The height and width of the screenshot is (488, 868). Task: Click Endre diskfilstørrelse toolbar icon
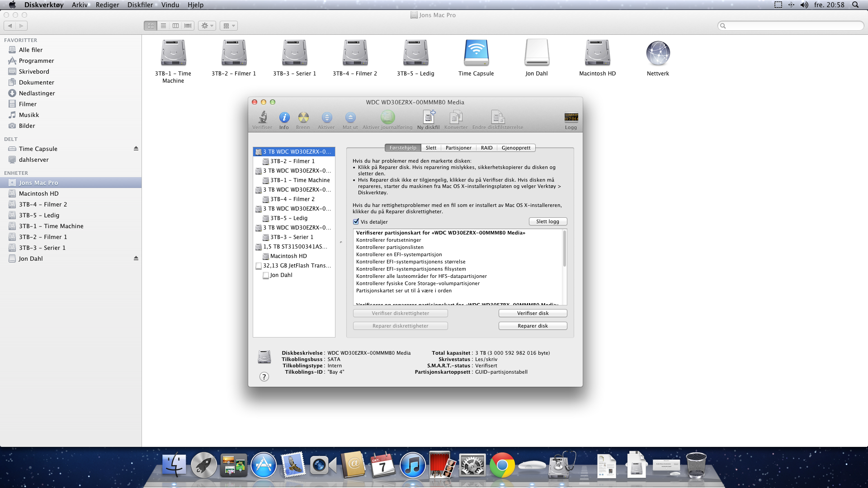click(498, 120)
